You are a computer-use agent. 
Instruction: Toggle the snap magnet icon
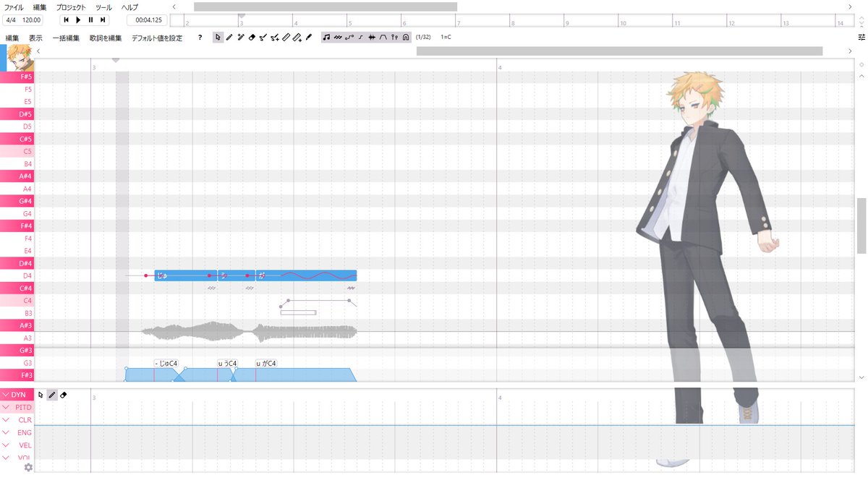406,37
